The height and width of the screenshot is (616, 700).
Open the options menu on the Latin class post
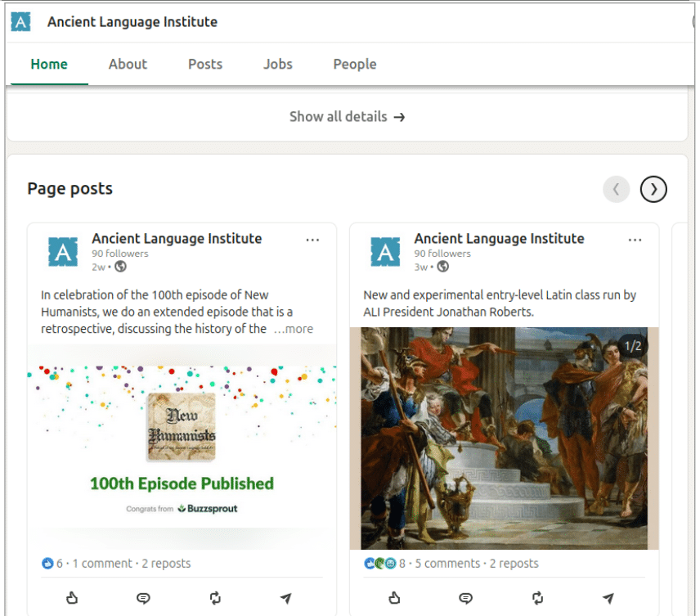click(635, 240)
